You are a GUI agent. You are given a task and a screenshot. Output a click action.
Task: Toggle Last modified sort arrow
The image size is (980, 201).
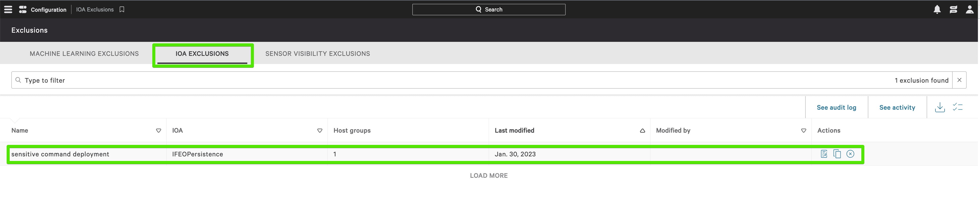643,131
